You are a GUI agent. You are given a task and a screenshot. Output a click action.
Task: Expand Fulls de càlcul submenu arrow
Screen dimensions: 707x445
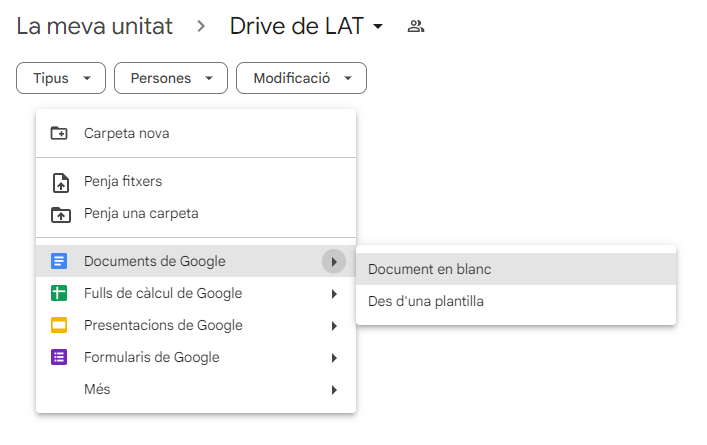[x=334, y=294]
